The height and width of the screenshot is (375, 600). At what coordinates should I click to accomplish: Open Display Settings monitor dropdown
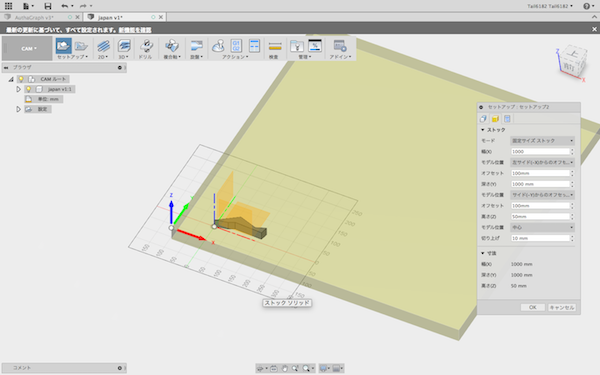(324, 368)
